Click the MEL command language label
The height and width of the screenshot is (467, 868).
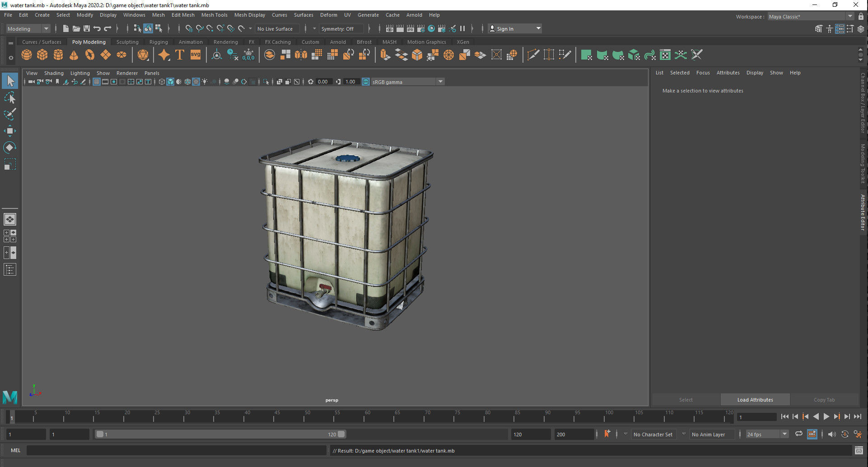pyautogui.click(x=15, y=450)
